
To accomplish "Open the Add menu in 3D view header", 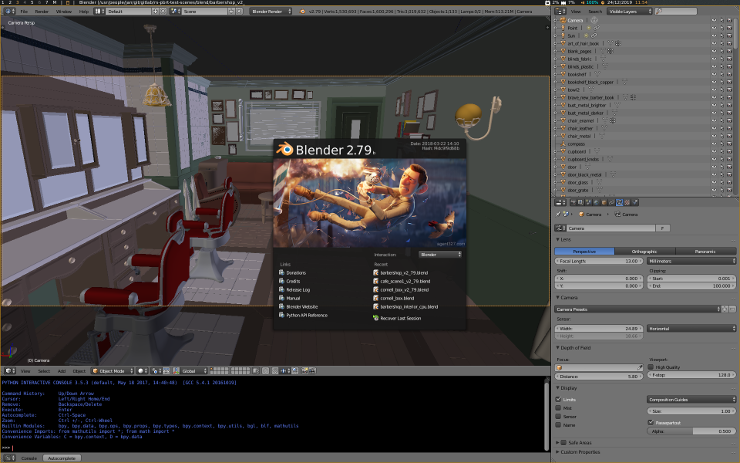I will tap(61, 371).
